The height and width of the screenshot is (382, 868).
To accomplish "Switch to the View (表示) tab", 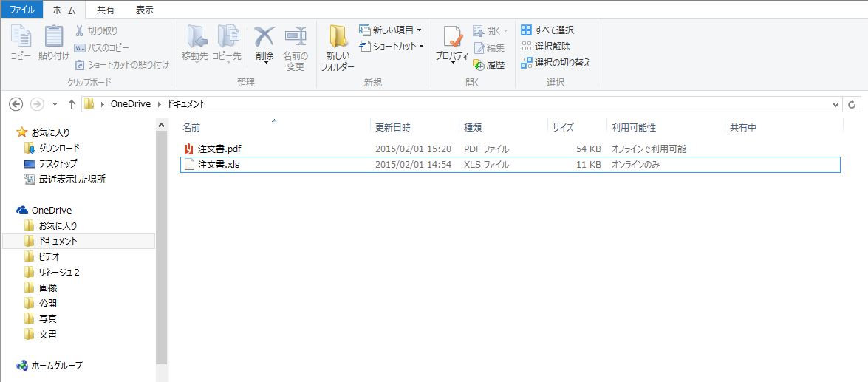I will coord(145,10).
